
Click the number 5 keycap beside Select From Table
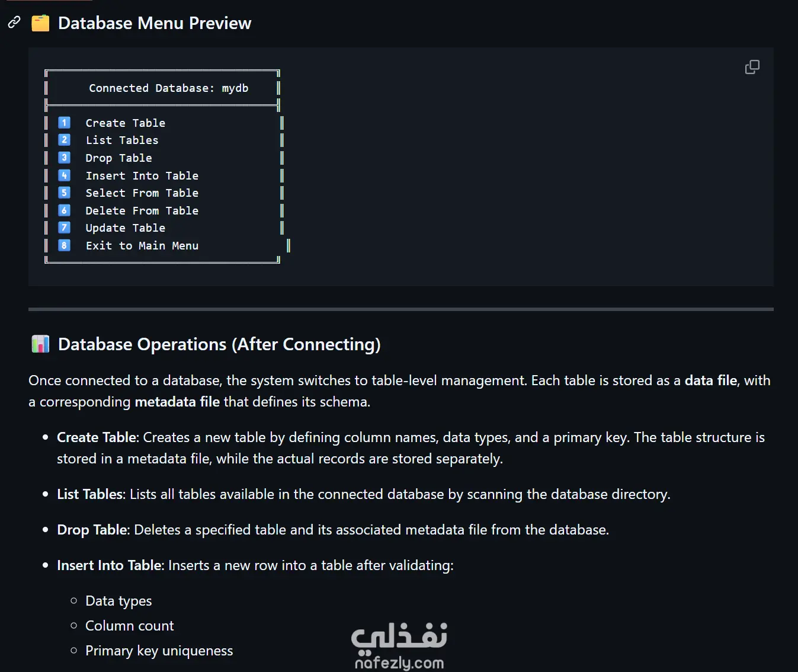tap(65, 193)
